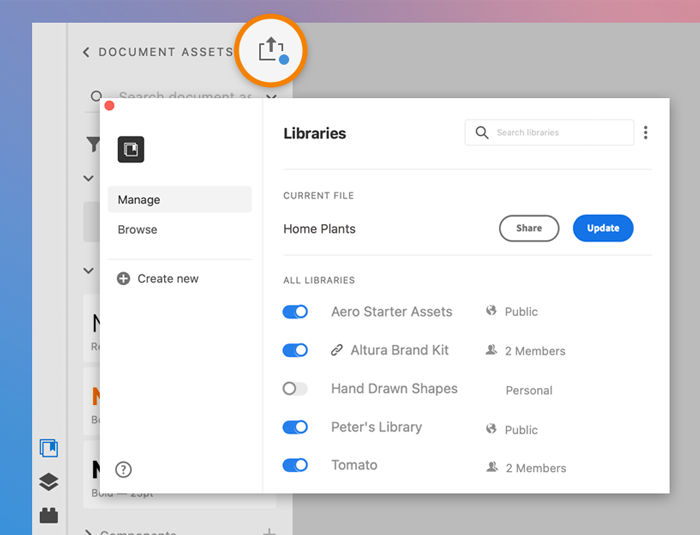Click 2 Members label for Altura Brand Kit
The height and width of the screenshot is (535, 700).
pyautogui.click(x=535, y=351)
